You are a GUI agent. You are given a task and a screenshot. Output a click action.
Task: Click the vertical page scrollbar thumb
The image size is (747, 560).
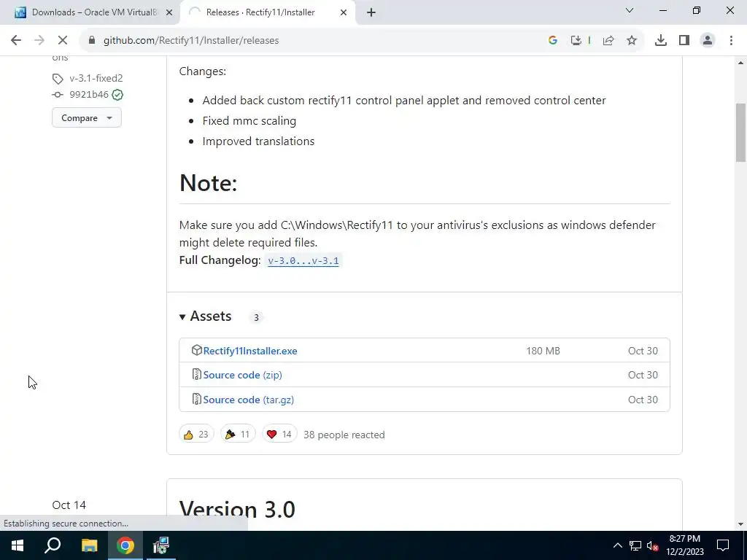(x=740, y=133)
